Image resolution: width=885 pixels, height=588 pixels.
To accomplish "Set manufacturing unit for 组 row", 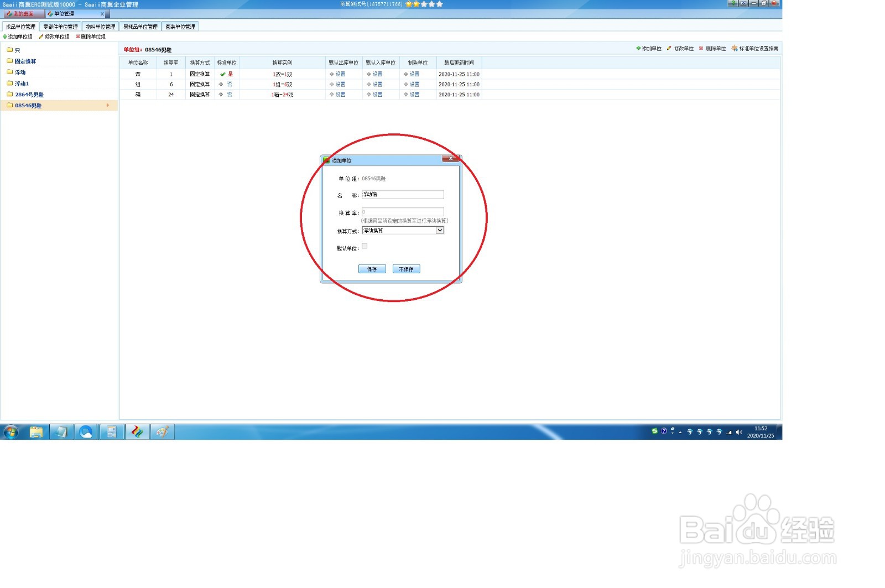I will [x=412, y=85].
